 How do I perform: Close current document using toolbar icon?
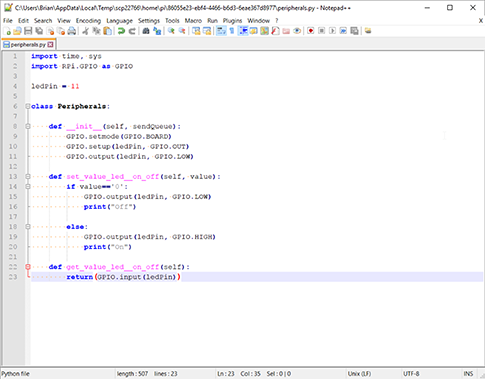[x=50, y=31]
